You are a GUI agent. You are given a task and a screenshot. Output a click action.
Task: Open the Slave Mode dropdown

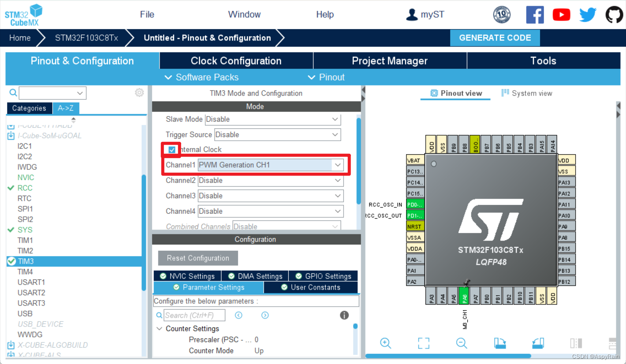272,119
